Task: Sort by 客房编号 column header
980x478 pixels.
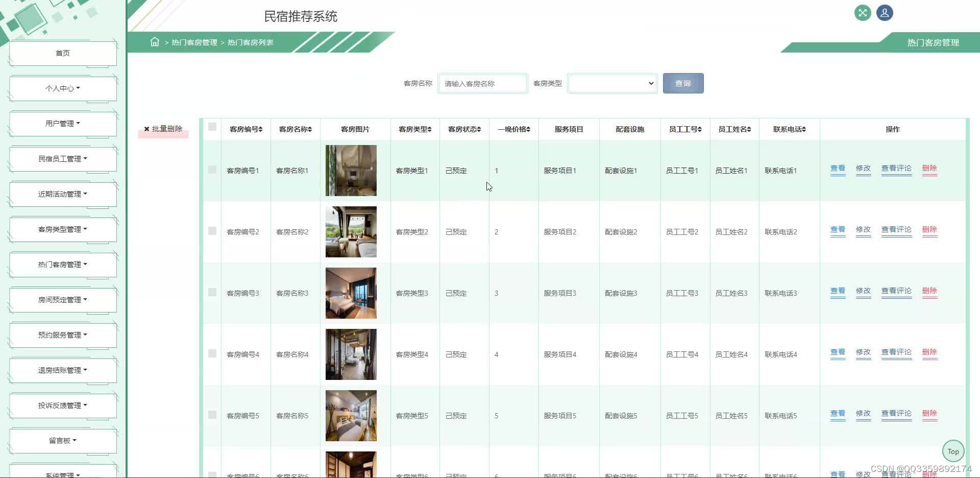Action: (246, 129)
